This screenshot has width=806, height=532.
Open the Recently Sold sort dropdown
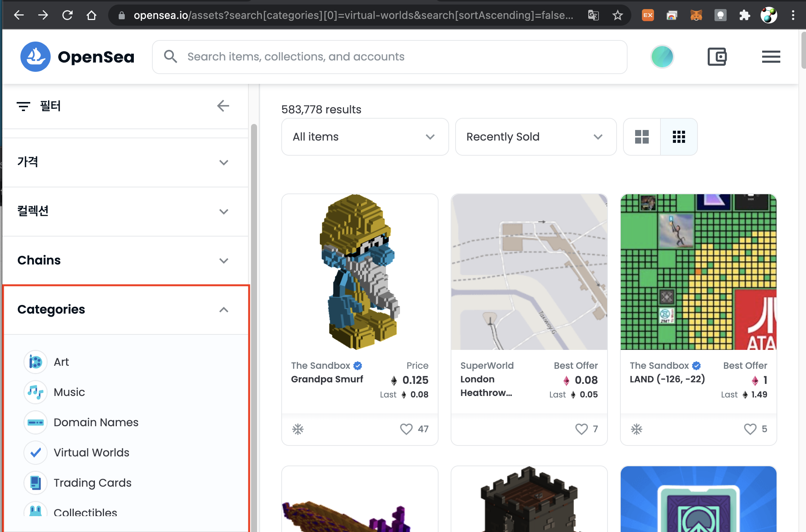[535, 137]
